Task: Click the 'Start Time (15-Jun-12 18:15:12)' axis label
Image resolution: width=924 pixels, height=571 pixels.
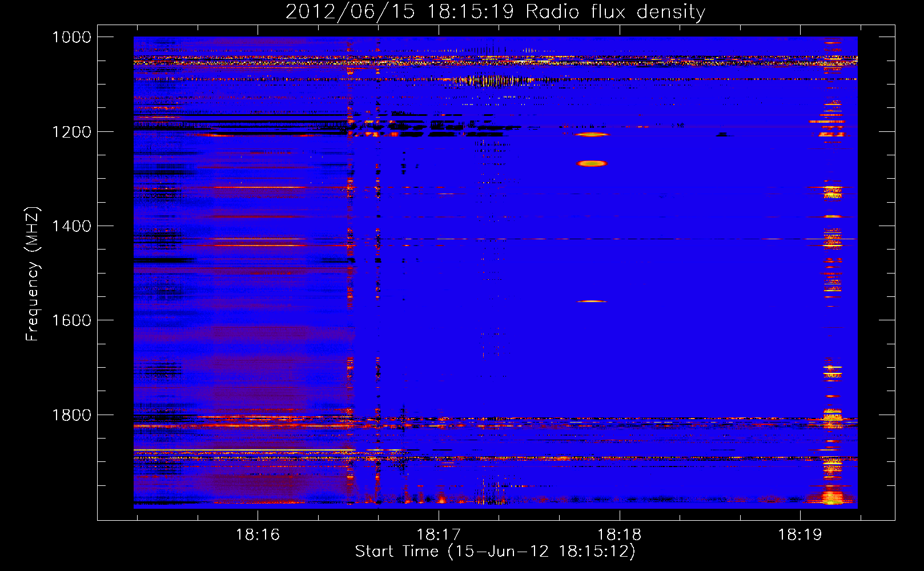Action: pos(495,552)
